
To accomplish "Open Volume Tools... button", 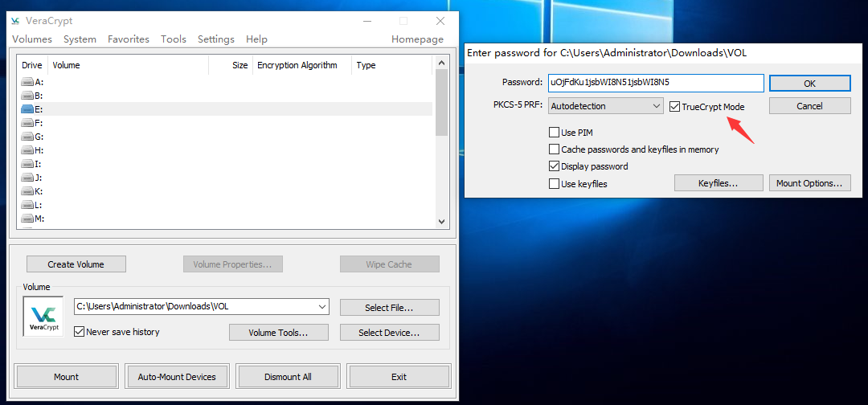I will click(x=278, y=333).
